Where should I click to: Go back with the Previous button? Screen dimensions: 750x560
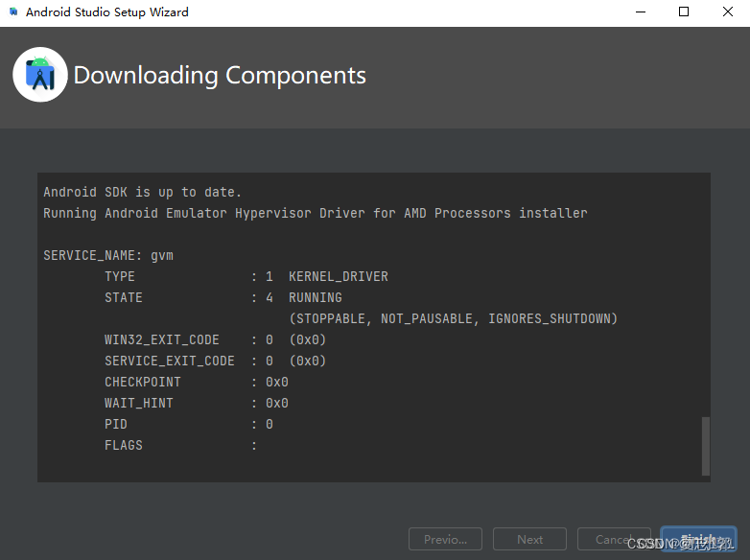point(445,540)
